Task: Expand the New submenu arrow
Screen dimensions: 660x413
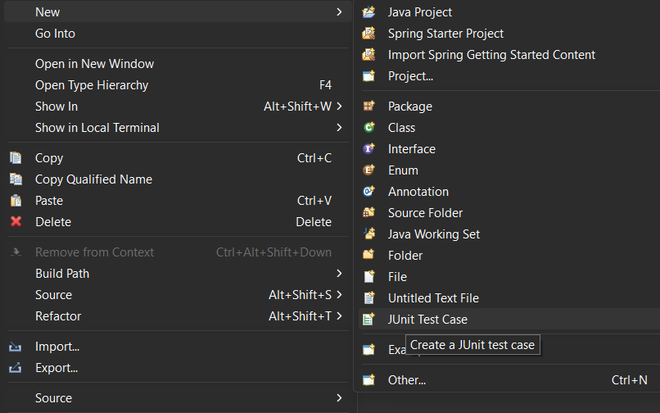Action: [x=339, y=12]
